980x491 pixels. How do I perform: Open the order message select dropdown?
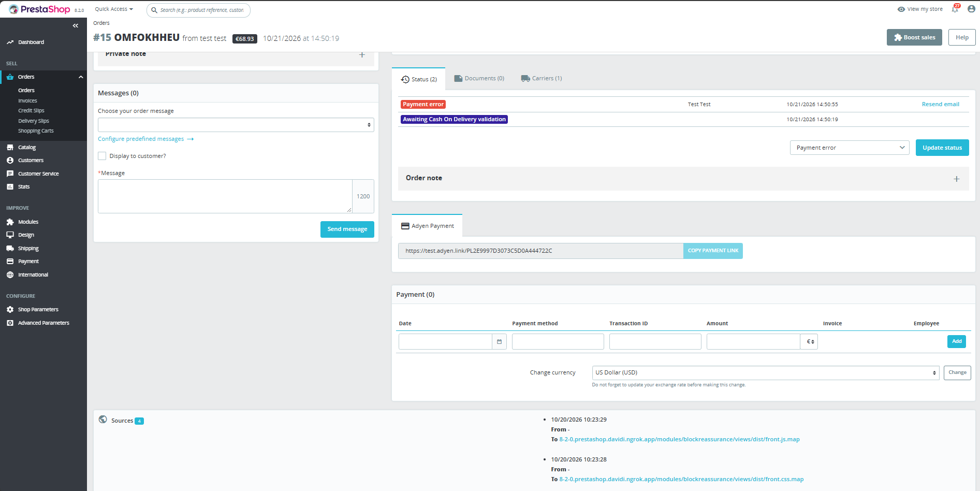(236, 125)
